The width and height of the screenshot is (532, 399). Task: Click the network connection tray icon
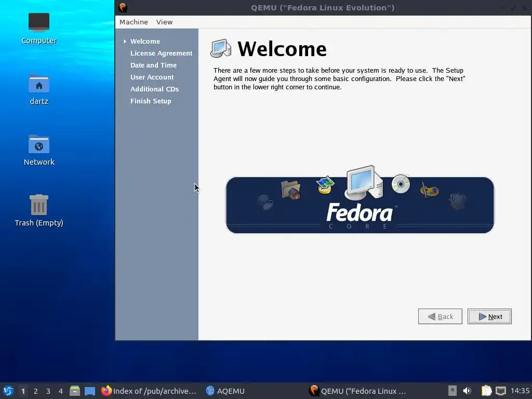501,391
